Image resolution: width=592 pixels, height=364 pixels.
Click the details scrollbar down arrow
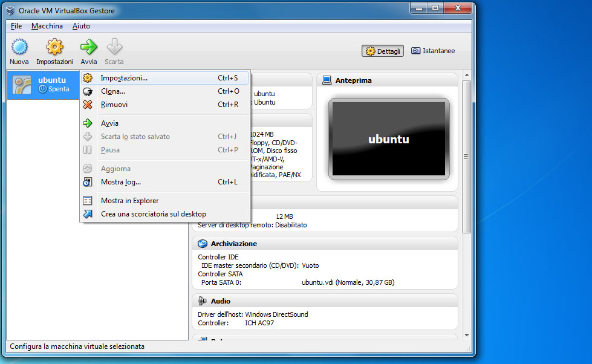(467, 336)
